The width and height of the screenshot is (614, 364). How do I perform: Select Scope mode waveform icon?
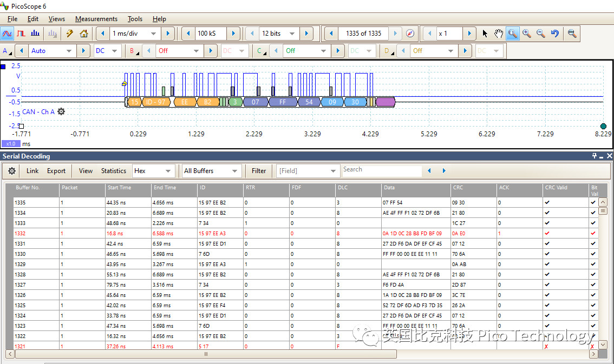click(x=7, y=34)
